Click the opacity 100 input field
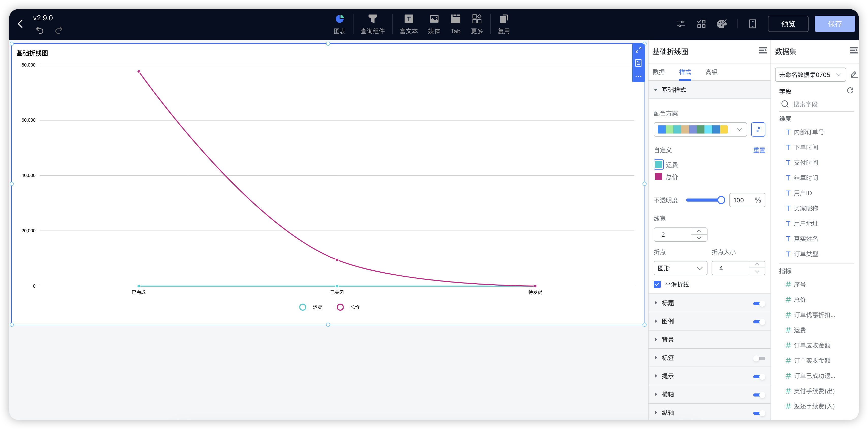This screenshot has width=868, height=429. (747, 200)
